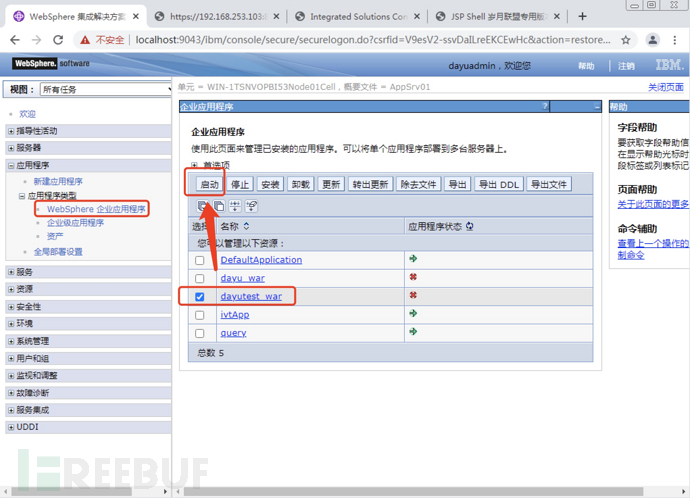
Task: Click the select-all items icon
Action: point(203,206)
